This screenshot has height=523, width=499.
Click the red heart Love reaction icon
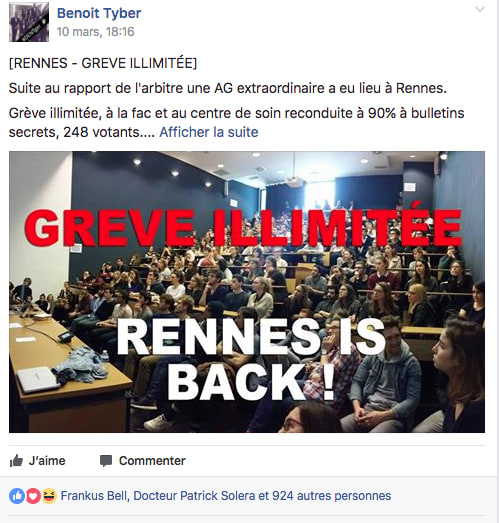33,496
